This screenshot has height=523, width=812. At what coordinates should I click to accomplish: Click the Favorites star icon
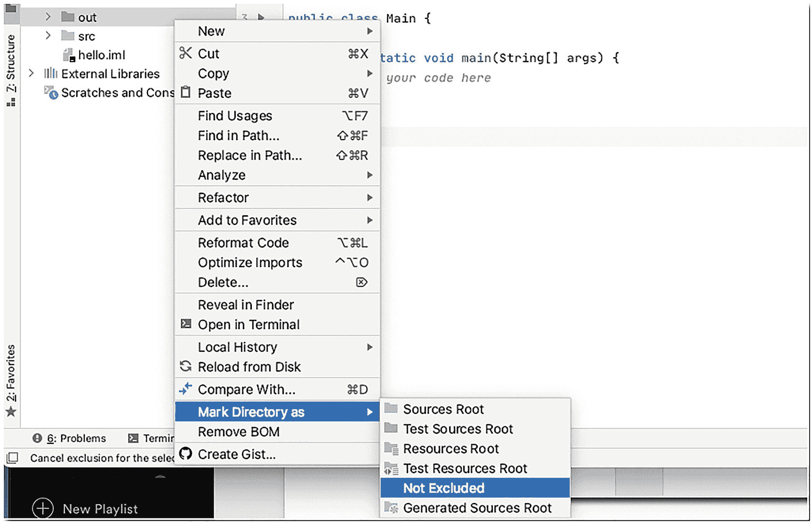(x=11, y=412)
